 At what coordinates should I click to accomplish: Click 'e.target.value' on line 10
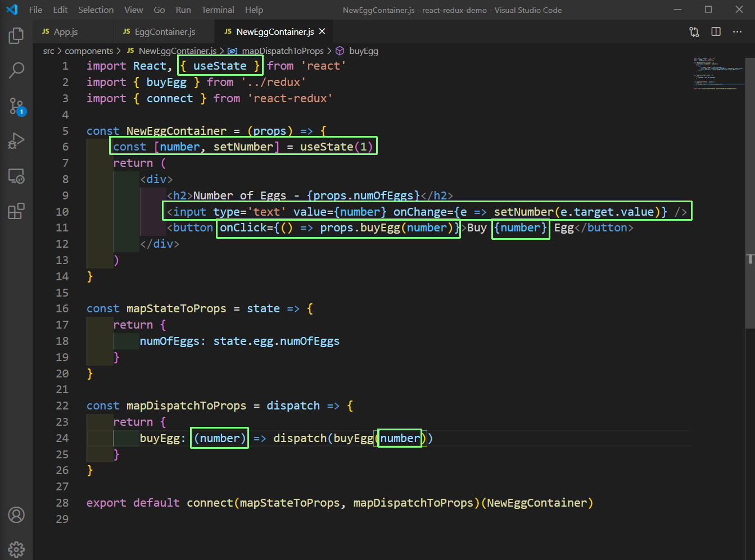(608, 212)
